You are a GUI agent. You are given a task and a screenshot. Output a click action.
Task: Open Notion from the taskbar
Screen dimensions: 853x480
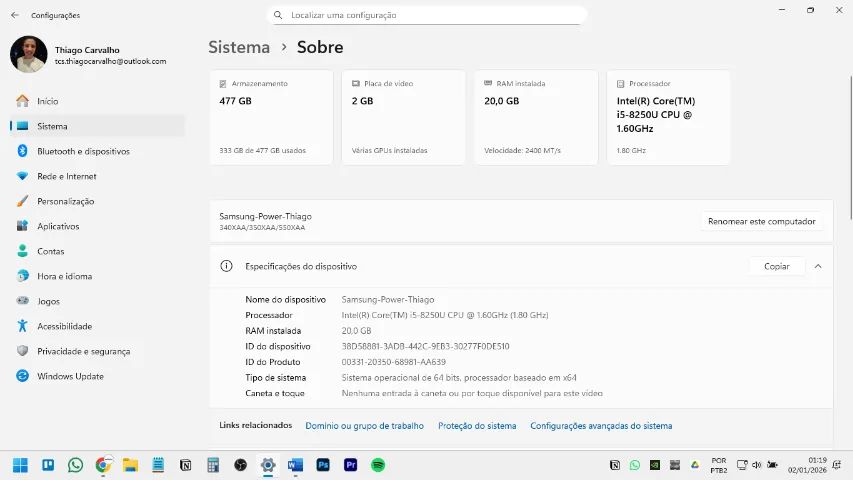(186, 465)
